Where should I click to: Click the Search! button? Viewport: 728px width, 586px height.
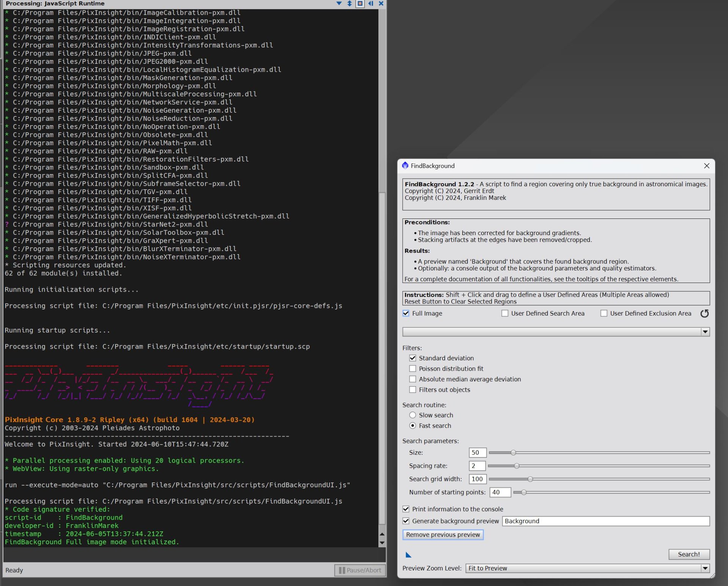tap(689, 554)
